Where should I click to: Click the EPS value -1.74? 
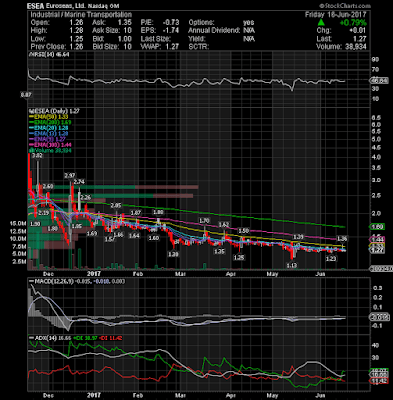click(171, 31)
